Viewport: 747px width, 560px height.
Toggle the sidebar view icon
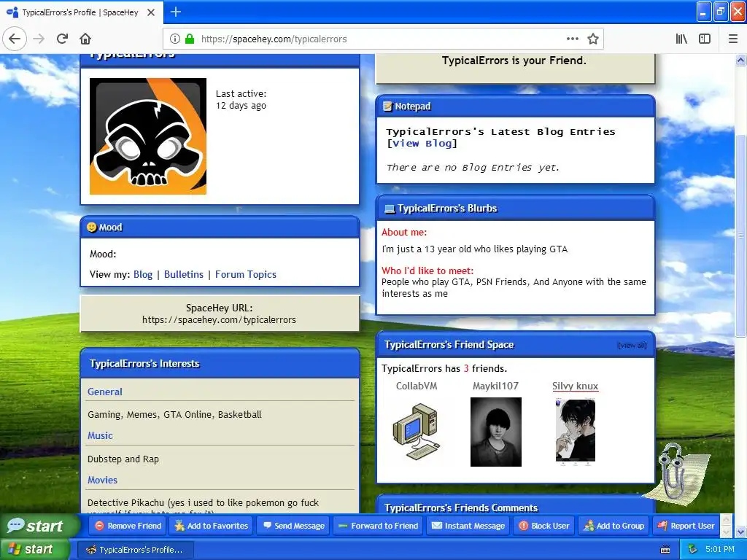pyautogui.click(x=705, y=39)
